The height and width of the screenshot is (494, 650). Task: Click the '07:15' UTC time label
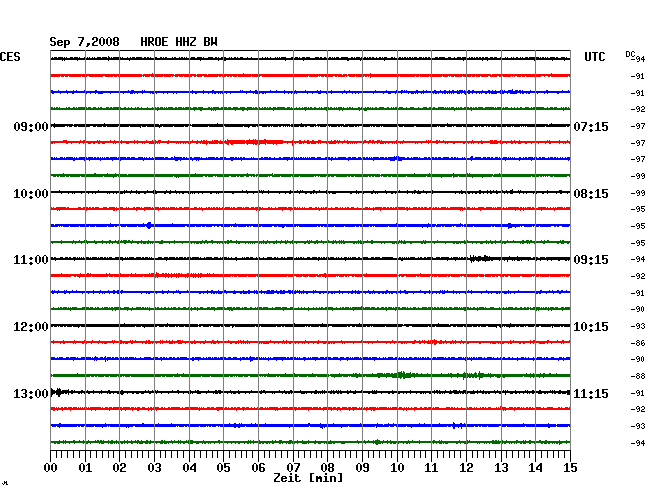(591, 126)
